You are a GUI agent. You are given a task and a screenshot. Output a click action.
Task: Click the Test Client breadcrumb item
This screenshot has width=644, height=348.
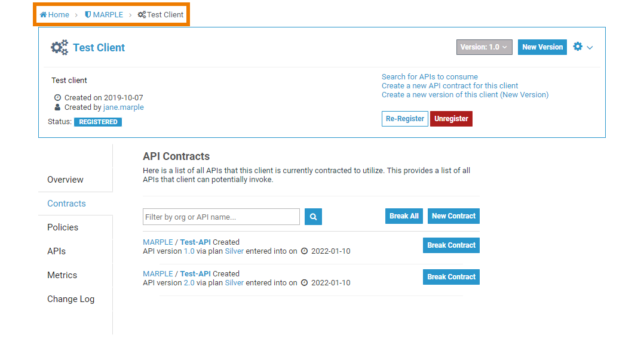pos(161,15)
